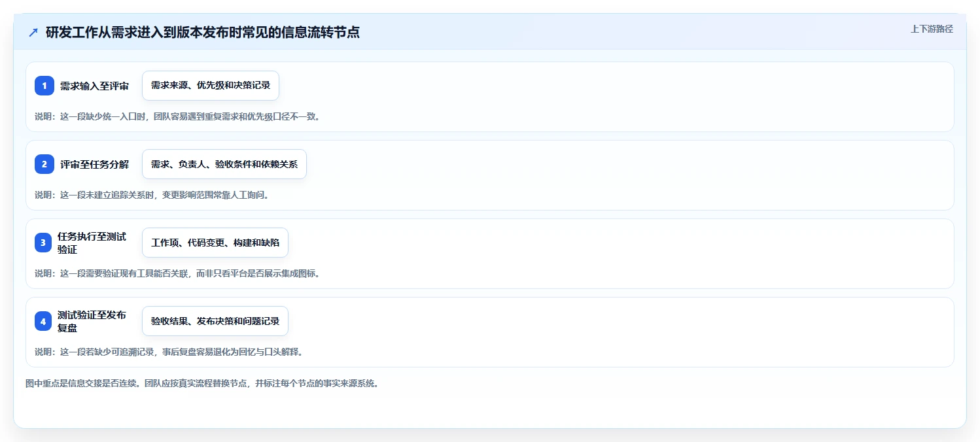Click the 需求、负责人、验收条件和依赖关系 chip

pyautogui.click(x=224, y=164)
